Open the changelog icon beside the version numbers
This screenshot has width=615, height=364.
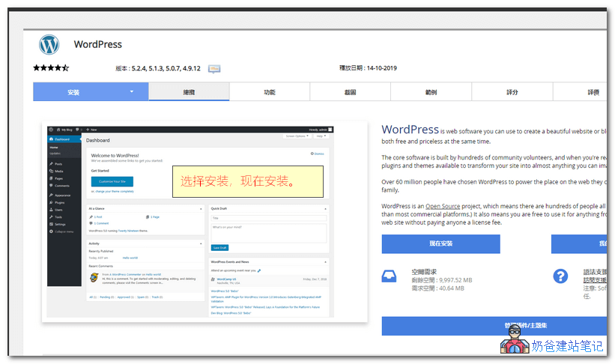click(x=214, y=69)
